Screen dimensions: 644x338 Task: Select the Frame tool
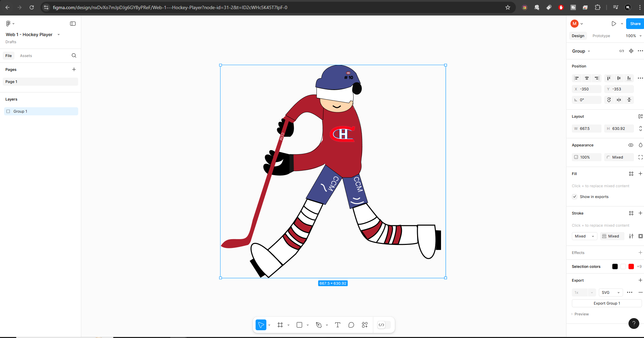[280, 325]
